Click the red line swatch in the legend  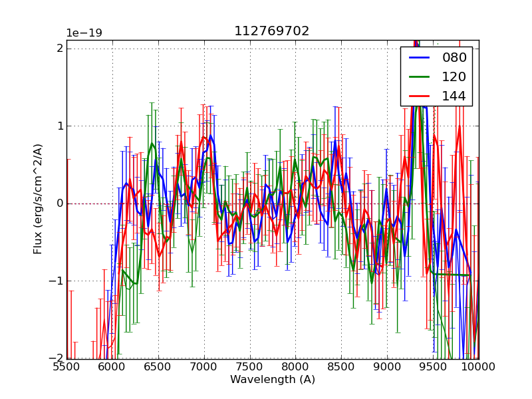pyautogui.click(x=420, y=96)
